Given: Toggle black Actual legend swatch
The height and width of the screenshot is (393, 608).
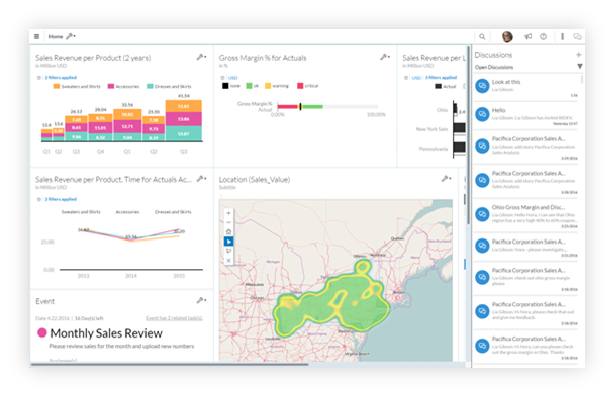Looking at the screenshot, I should [x=439, y=86].
